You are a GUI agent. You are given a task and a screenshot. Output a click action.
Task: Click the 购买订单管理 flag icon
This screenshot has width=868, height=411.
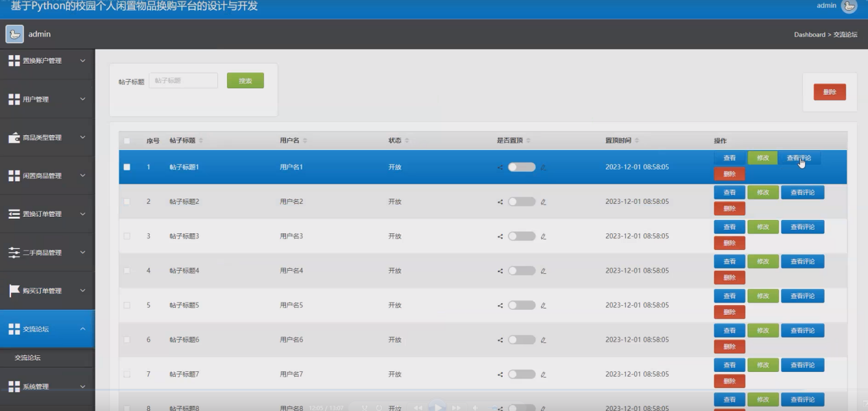[x=14, y=290]
